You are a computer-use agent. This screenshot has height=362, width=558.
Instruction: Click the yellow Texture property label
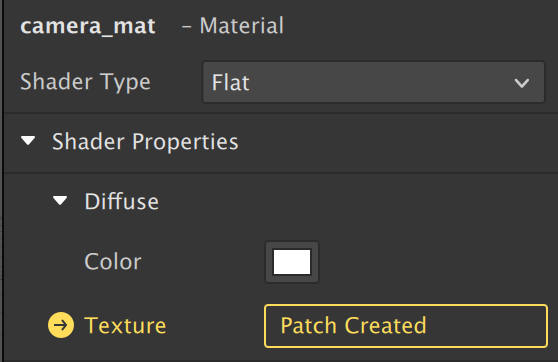pos(125,325)
